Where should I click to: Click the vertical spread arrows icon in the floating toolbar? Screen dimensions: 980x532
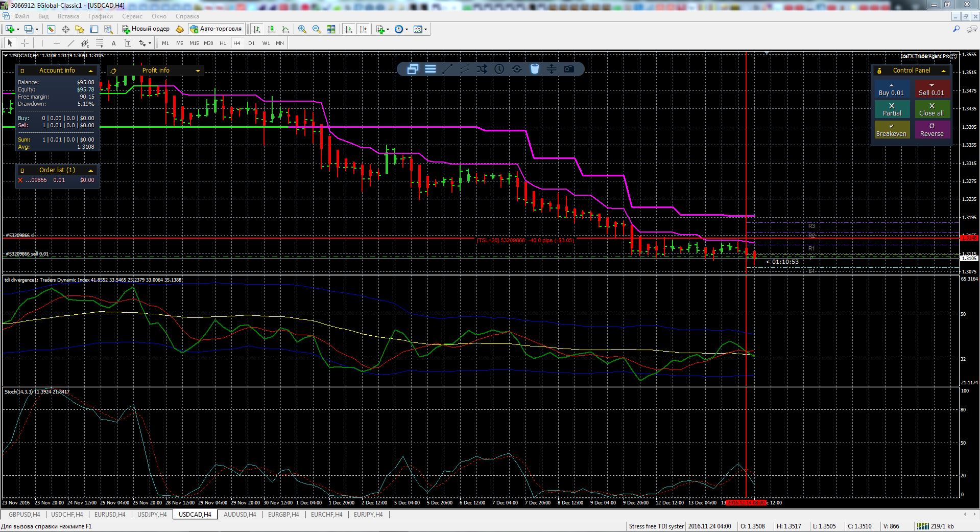click(x=552, y=69)
